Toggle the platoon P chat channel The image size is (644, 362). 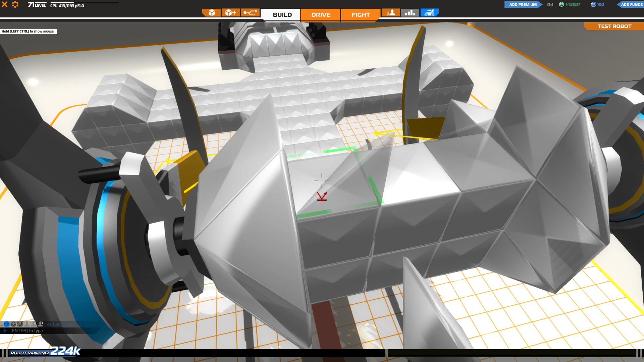pyautogui.click(x=20, y=324)
